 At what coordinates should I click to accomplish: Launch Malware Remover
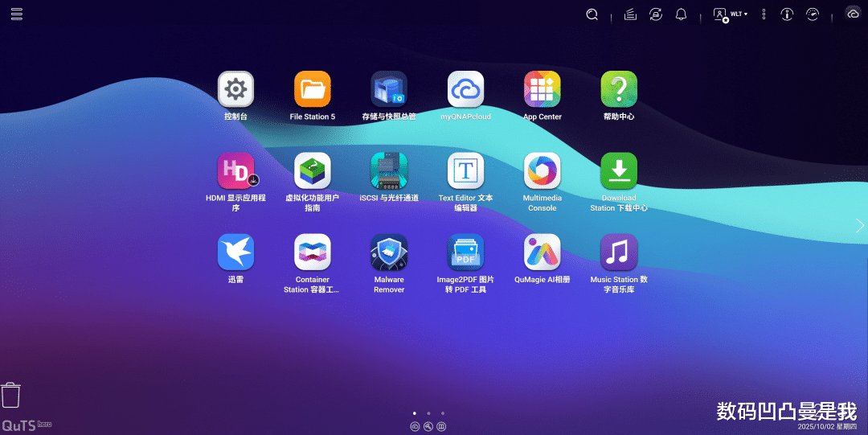pyautogui.click(x=389, y=252)
